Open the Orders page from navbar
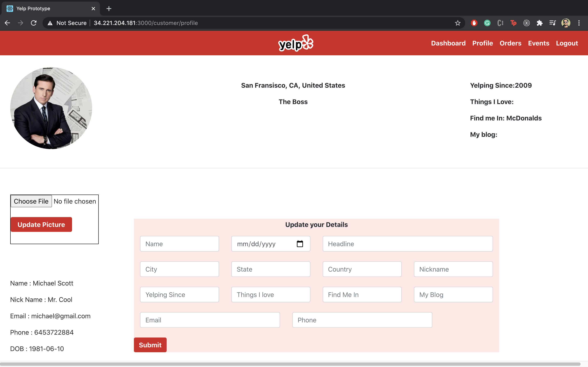Viewport: 588px width, 367px height. pos(510,43)
